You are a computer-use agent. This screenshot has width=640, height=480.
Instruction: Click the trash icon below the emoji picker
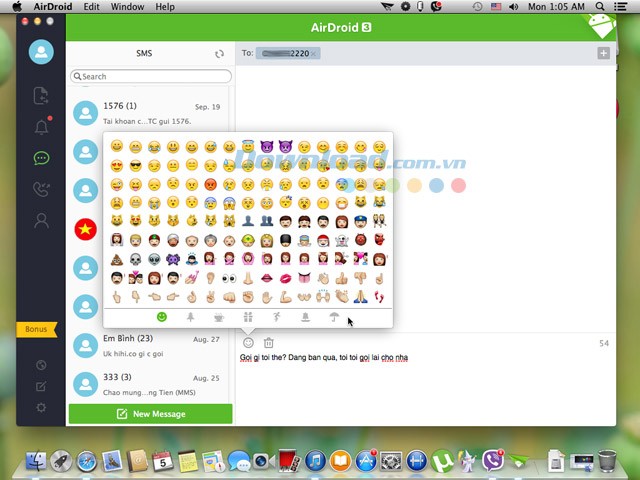[x=269, y=343]
